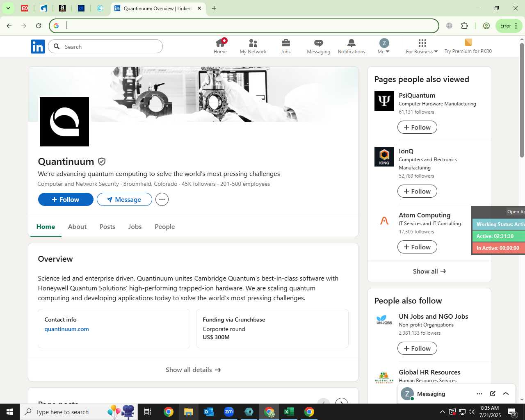The width and height of the screenshot is (525, 420).
Task: Switch to Jobs page tab
Action: pos(135,226)
